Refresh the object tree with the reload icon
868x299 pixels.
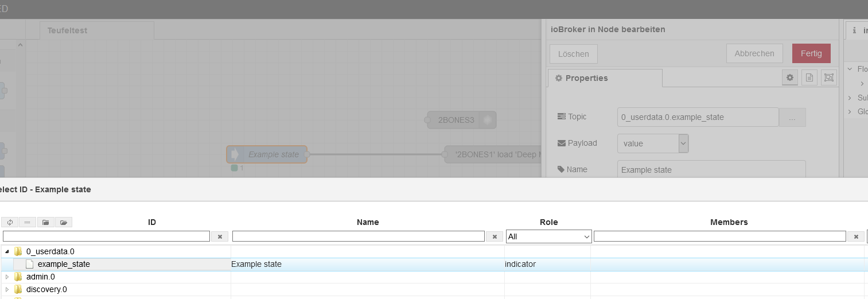click(x=10, y=222)
